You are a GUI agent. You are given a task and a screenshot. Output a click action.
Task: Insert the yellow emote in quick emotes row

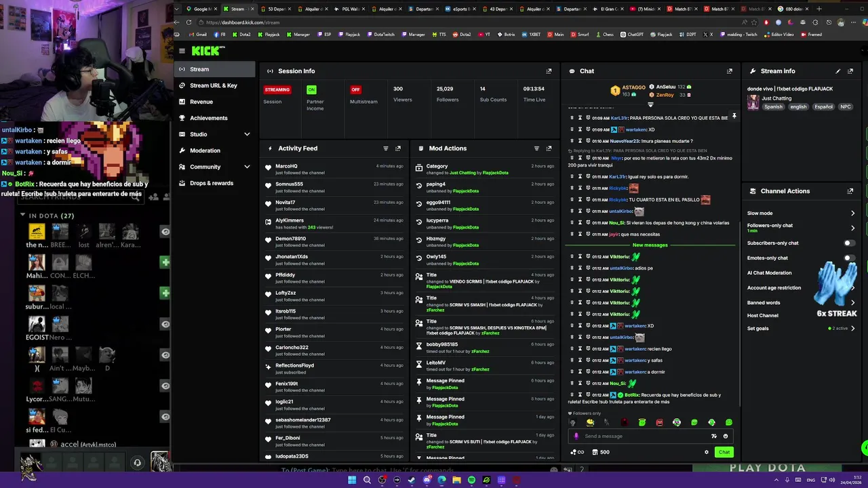click(590, 423)
